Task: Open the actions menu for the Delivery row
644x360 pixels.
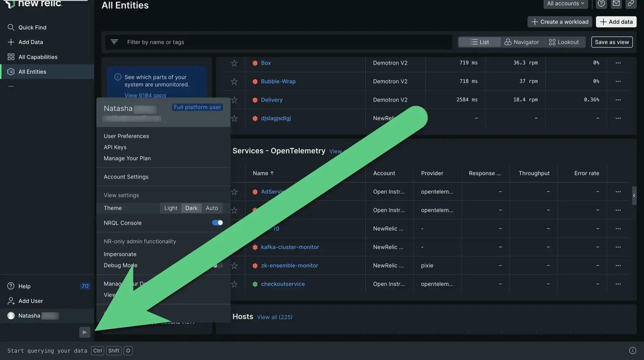Action: click(618, 100)
